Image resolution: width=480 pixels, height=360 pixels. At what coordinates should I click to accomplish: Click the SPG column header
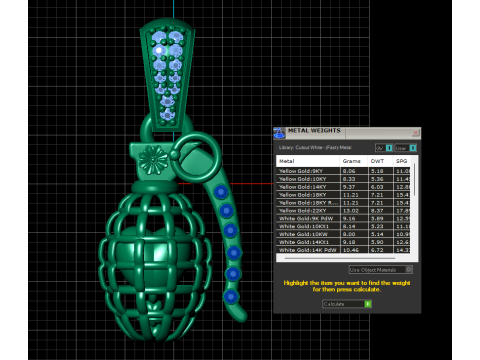[403, 161]
